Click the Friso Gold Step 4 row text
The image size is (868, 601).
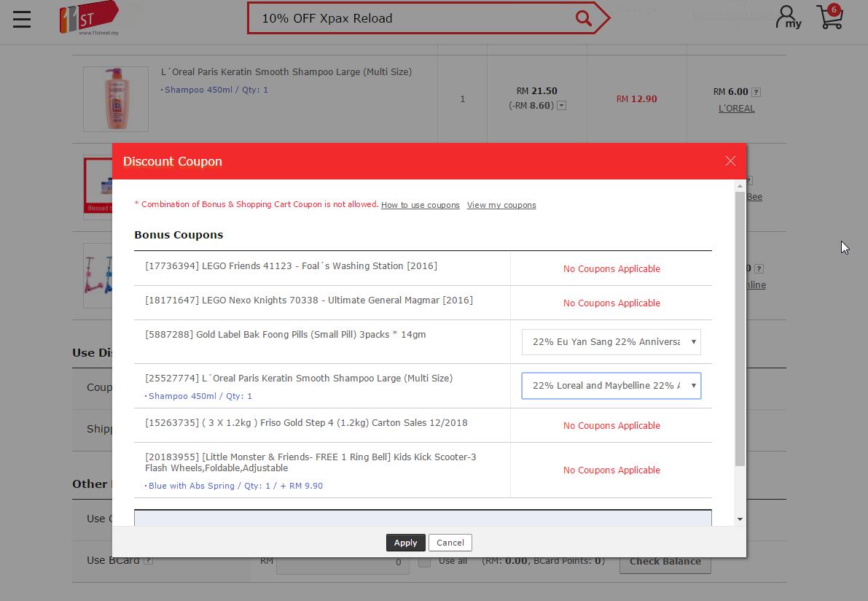coord(306,422)
